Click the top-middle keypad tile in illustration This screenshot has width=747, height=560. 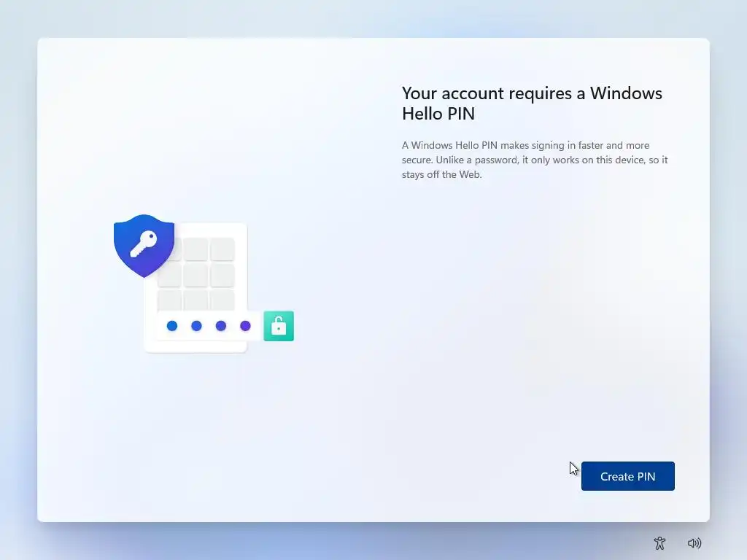tap(196, 249)
